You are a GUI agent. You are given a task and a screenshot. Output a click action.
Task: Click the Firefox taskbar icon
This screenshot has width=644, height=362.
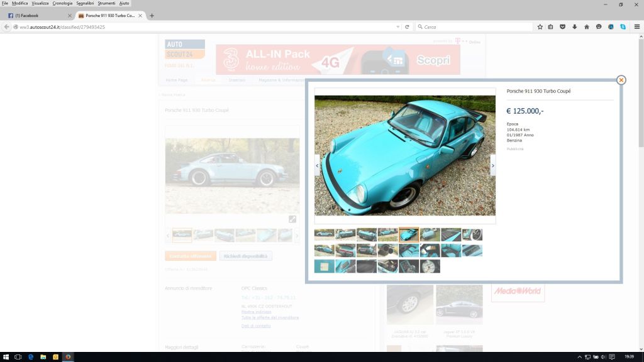(x=68, y=357)
